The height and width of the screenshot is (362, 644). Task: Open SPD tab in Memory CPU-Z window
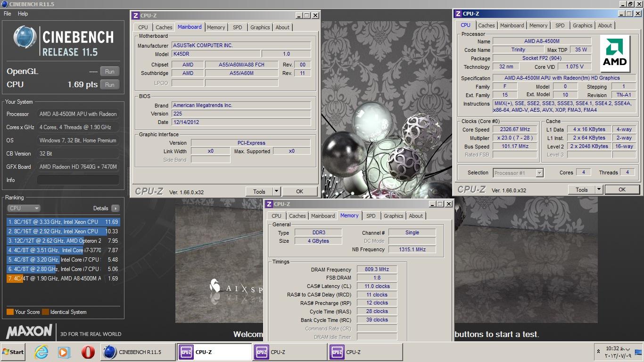[x=371, y=216]
